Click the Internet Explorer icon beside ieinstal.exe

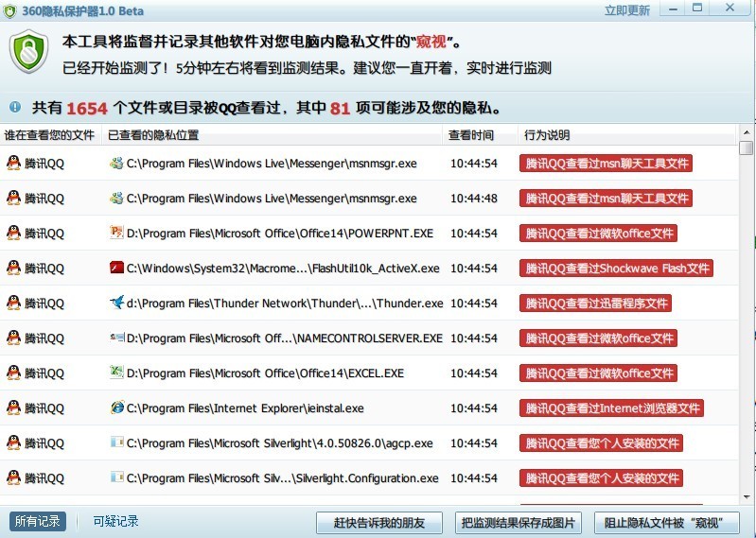[x=116, y=408]
